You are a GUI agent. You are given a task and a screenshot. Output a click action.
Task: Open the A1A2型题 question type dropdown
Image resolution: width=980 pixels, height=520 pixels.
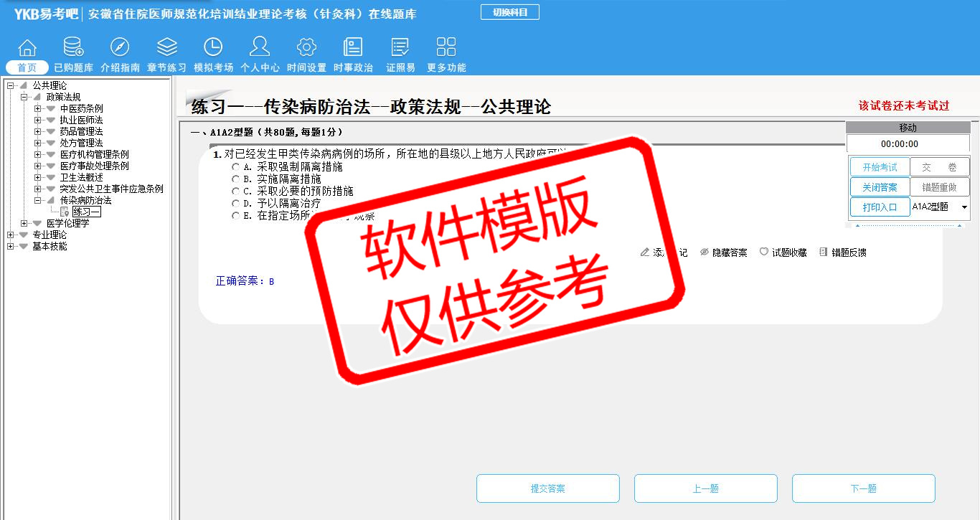(963, 207)
